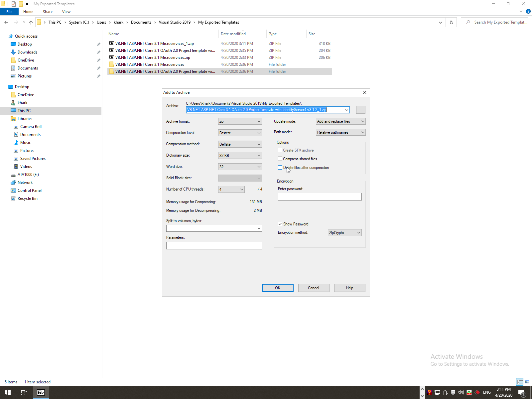Click the browse (...) button for archive path

click(361, 110)
